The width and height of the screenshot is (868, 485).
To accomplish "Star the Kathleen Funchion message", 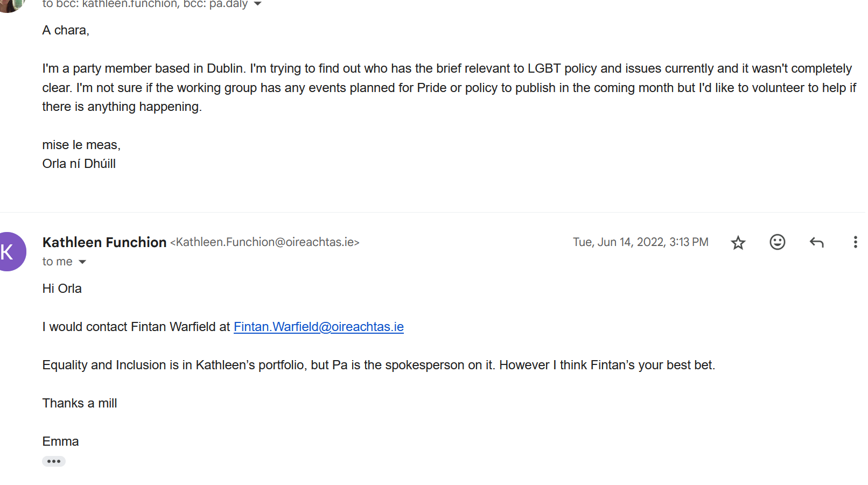I will point(738,243).
